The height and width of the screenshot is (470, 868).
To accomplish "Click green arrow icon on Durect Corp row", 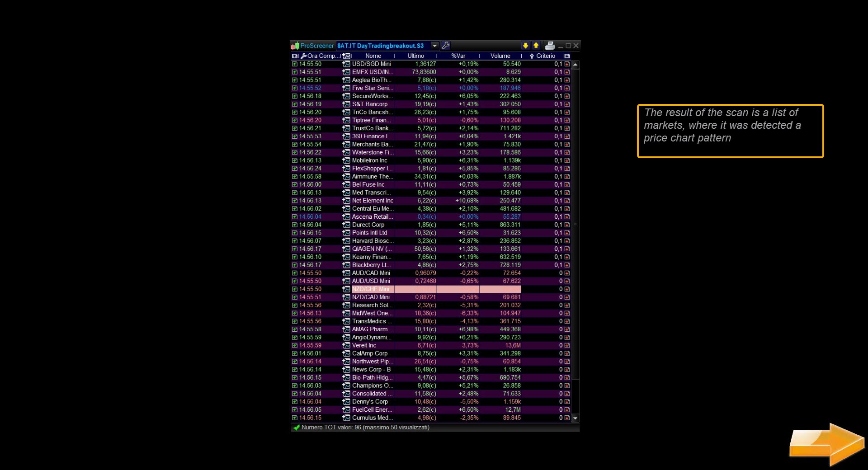I will (295, 225).
